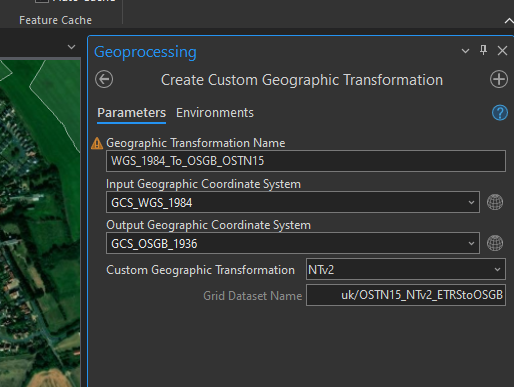Open coordinate system picker for Input Geographic Coordinate System
This screenshot has width=514, height=387.
point(495,202)
